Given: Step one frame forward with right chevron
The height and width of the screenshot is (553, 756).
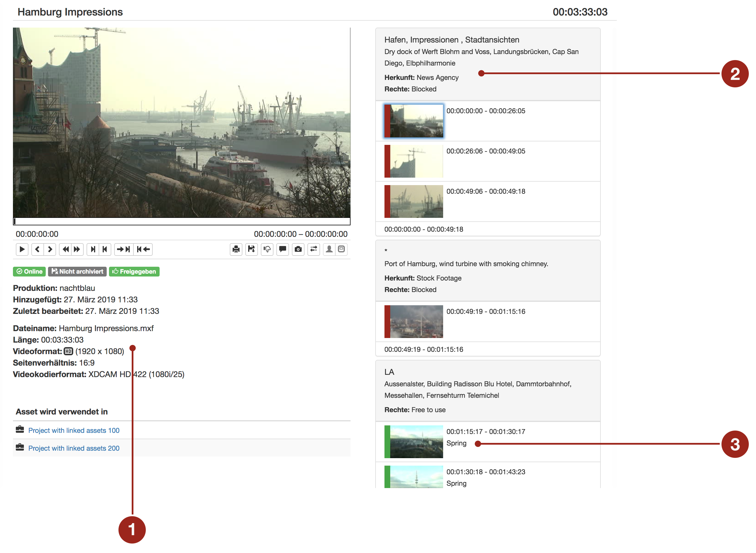Looking at the screenshot, I should [50, 249].
